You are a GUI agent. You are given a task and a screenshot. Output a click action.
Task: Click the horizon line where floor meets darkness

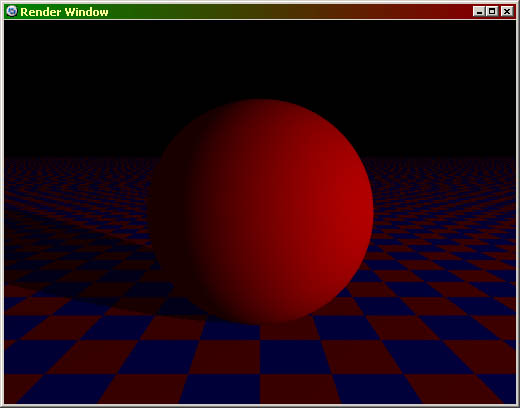pyautogui.click(x=433, y=157)
